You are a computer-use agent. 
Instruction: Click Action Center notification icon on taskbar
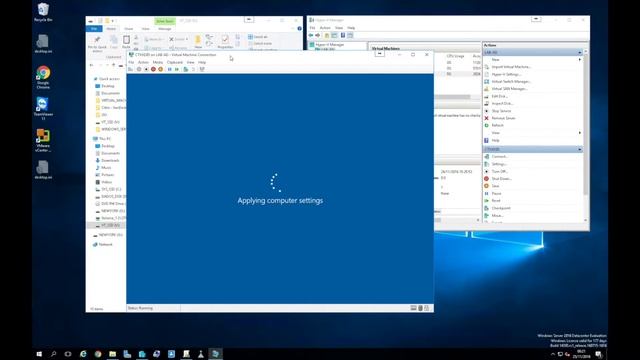point(598,354)
